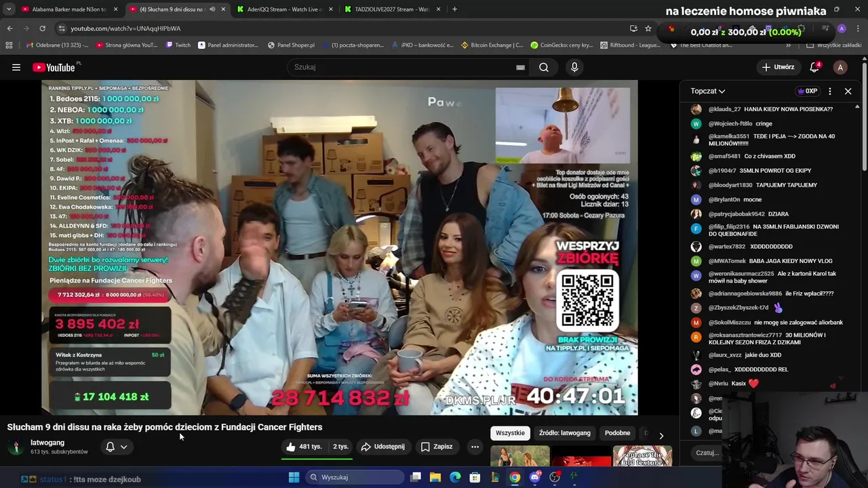The width and height of the screenshot is (868, 488).
Task: Open the YouTube hamburger guide menu
Action: pyautogui.click(x=16, y=67)
